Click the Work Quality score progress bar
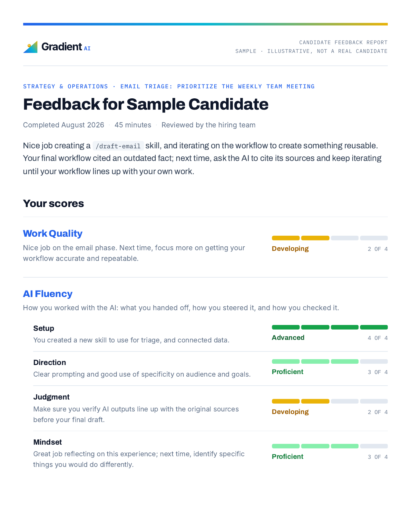 coord(330,238)
